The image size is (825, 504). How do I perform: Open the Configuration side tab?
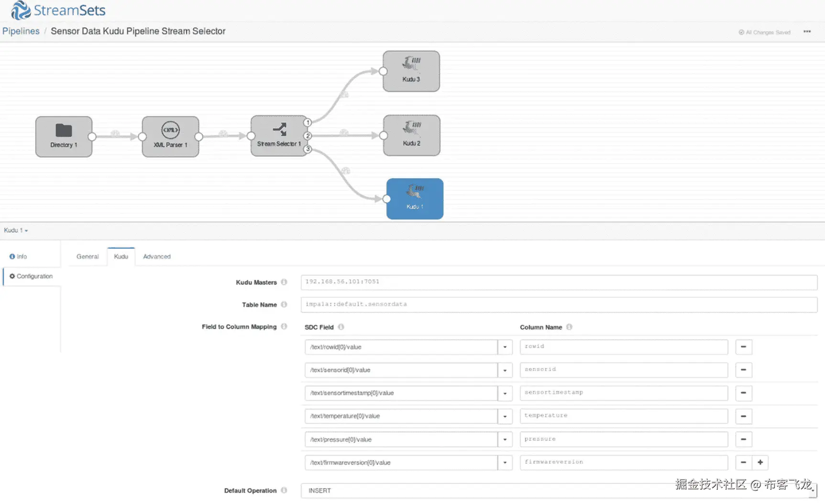32,276
